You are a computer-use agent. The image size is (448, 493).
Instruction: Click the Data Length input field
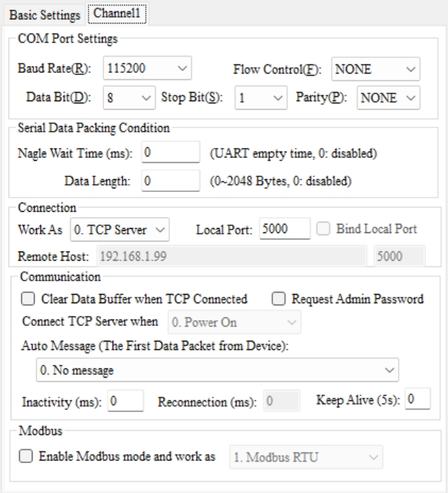click(171, 181)
